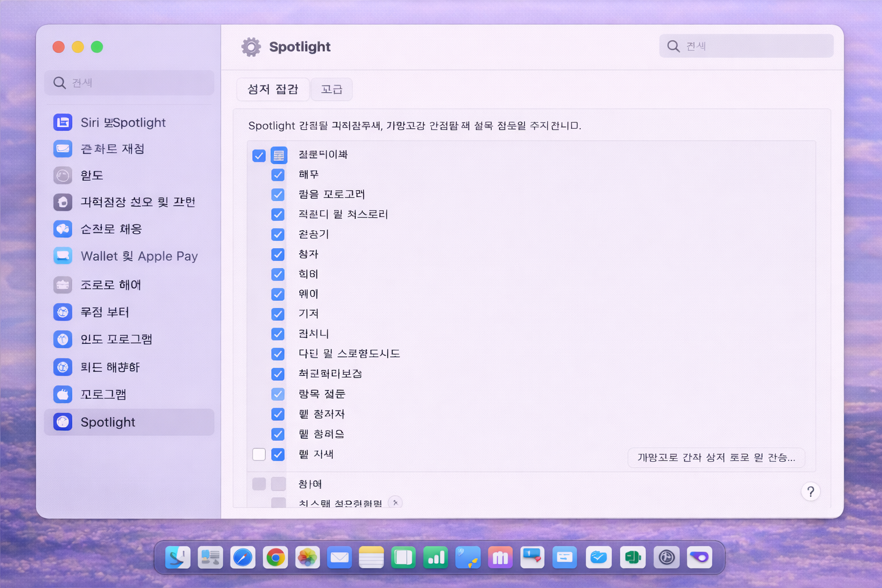The width and height of the screenshot is (882, 588).
Task: Click the gear icon beside Spotlight title
Action: [251, 47]
